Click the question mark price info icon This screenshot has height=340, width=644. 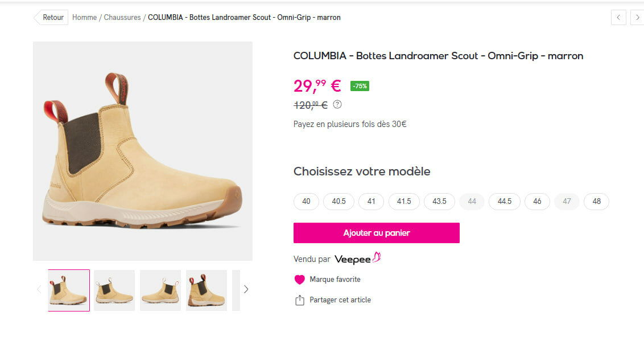click(337, 104)
